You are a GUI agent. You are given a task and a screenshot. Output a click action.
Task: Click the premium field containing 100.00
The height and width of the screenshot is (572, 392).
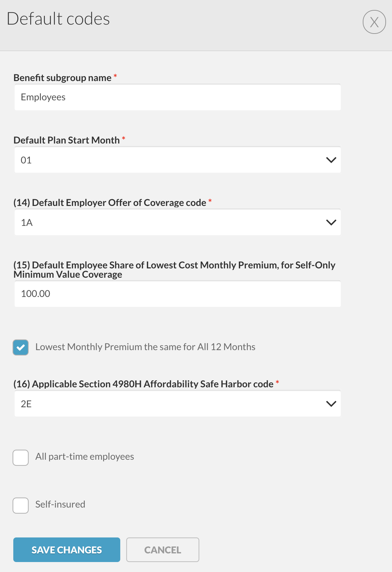pyautogui.click(x=177, y=294)
